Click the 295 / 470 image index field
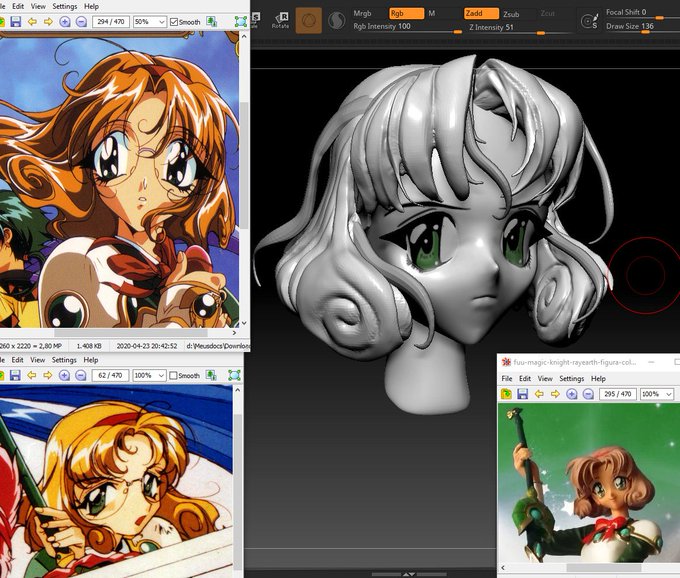Screen dimensions: 680x578 (x=618, y=394)
